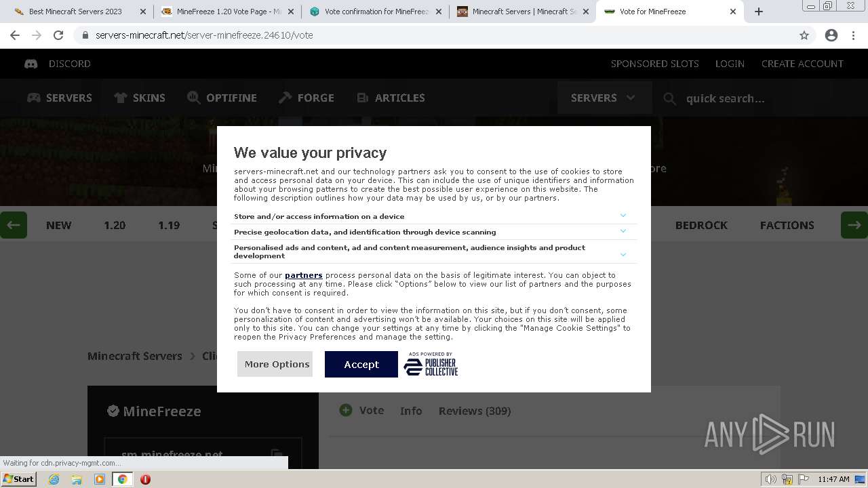Switch to MineFreeze 1.20 Vote Page tab
868x488 pixels.
click(x=229, y=12)
